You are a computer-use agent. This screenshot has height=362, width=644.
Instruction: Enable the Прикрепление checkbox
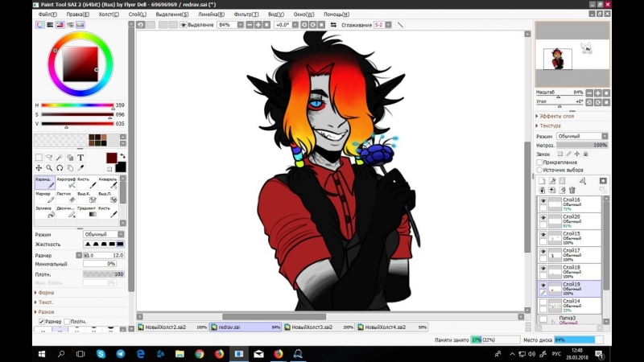pyautogui.click(x=539, y=162)
